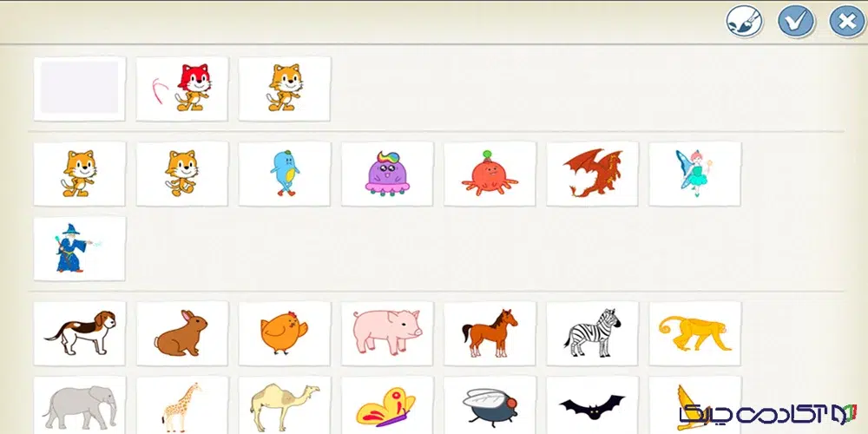Choose the red-headed cat character

click(182, 89)
